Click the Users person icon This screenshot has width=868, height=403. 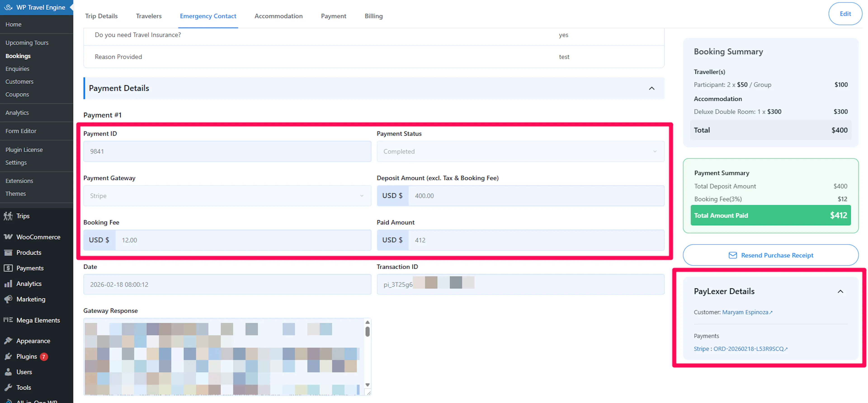[8, 372]
